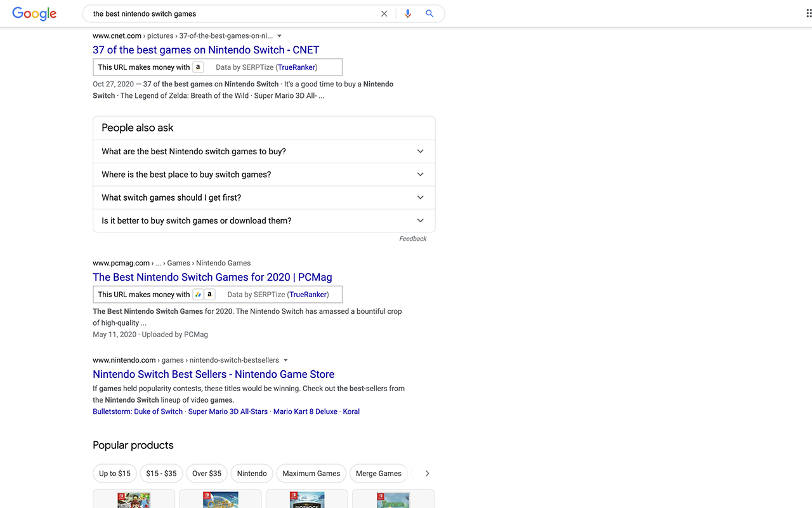Image resolution: width=812 pixels, height=508 pixels.
Task: Start voice search with the microphone icon
Action: [407, 13]
